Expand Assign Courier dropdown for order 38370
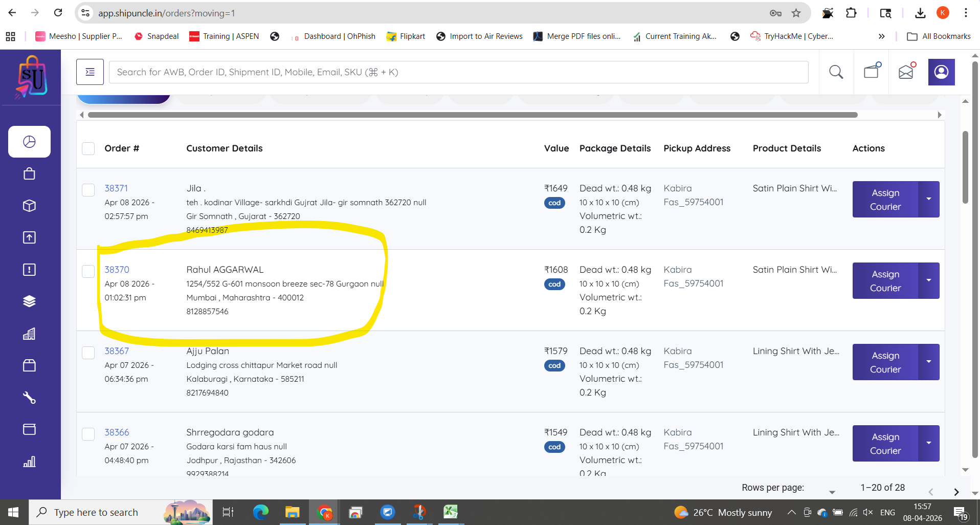 point(929,280)
